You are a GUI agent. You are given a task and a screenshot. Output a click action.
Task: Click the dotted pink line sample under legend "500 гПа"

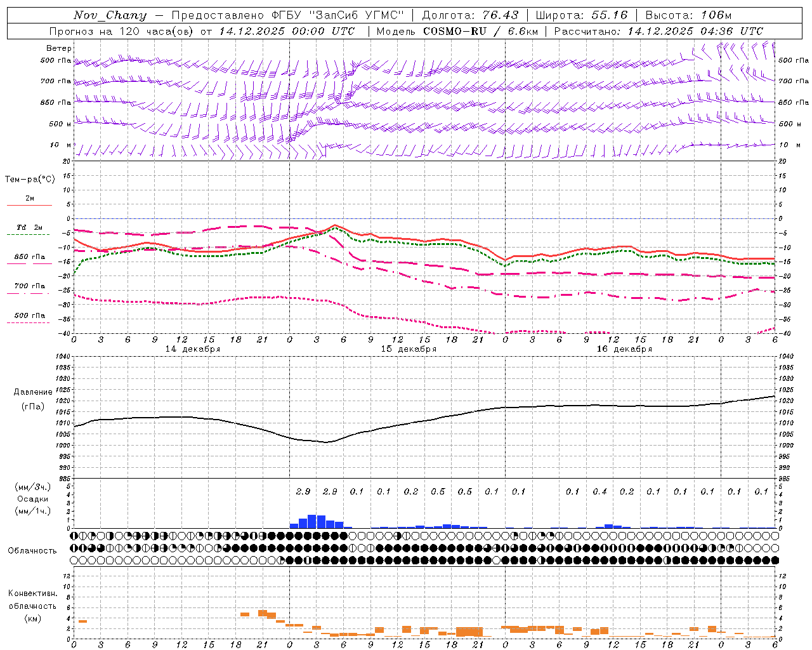(x=28, y=322)
